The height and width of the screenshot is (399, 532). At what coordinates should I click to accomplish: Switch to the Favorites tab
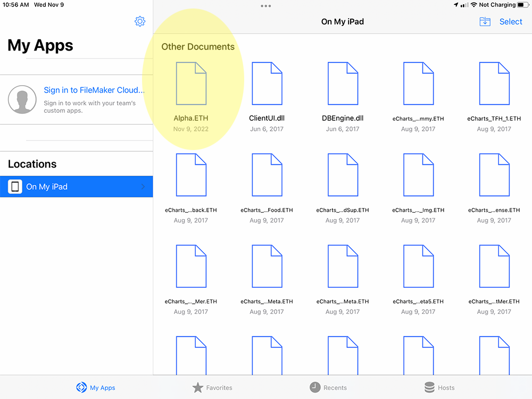[212, 387]
